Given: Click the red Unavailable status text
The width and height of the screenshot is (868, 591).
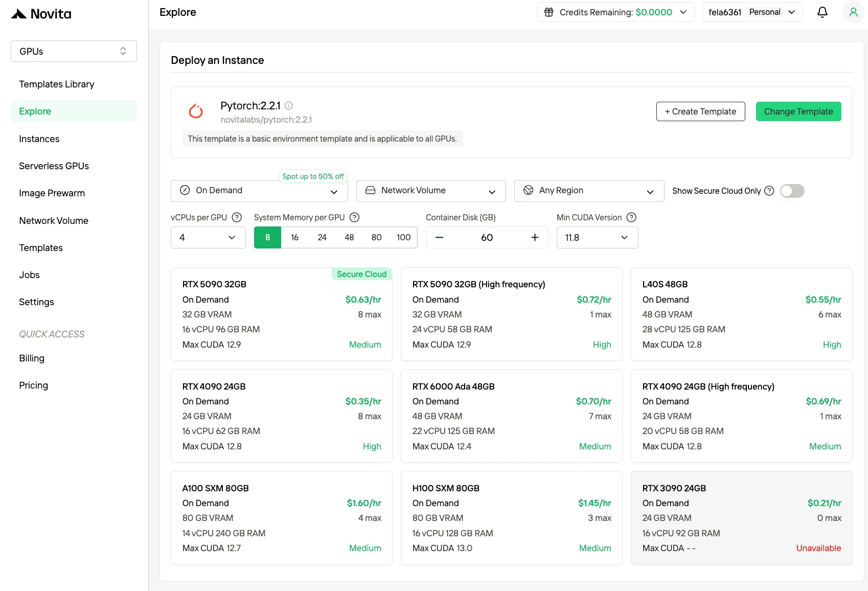Looking at the screenshot, I should (818, 548).
